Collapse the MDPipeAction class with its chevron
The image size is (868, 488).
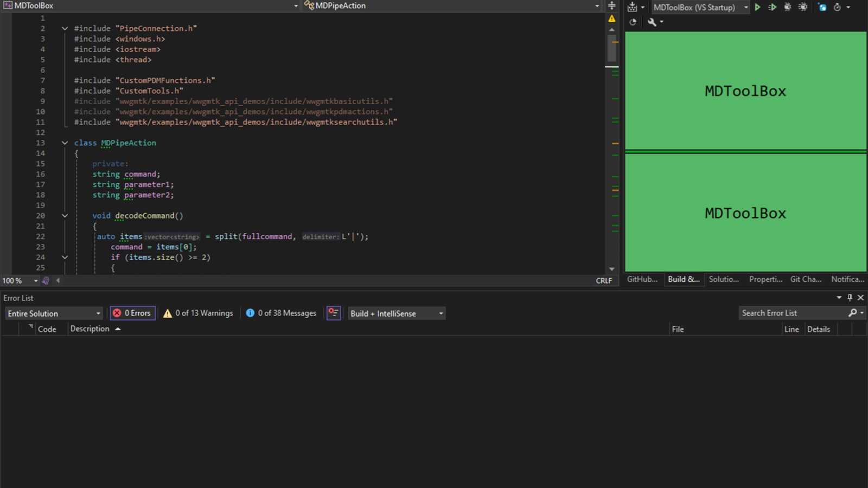(x=65, y=143)
